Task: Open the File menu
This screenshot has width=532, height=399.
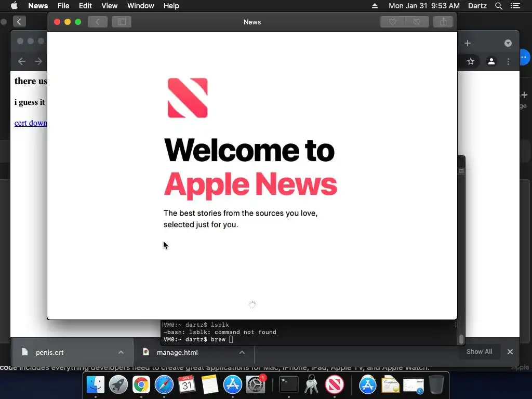Action: (63, 6)
